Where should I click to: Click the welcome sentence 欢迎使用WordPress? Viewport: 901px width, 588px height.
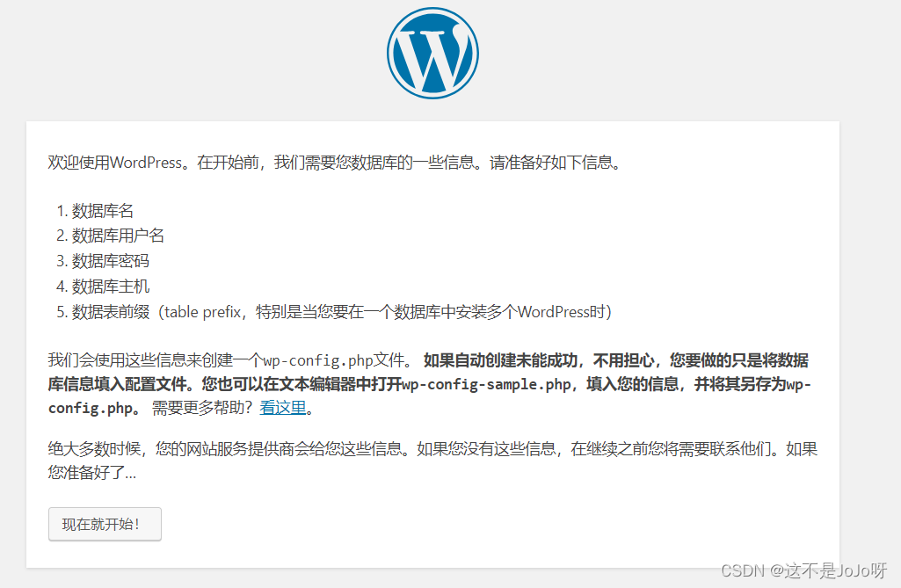tap(119, 163)
